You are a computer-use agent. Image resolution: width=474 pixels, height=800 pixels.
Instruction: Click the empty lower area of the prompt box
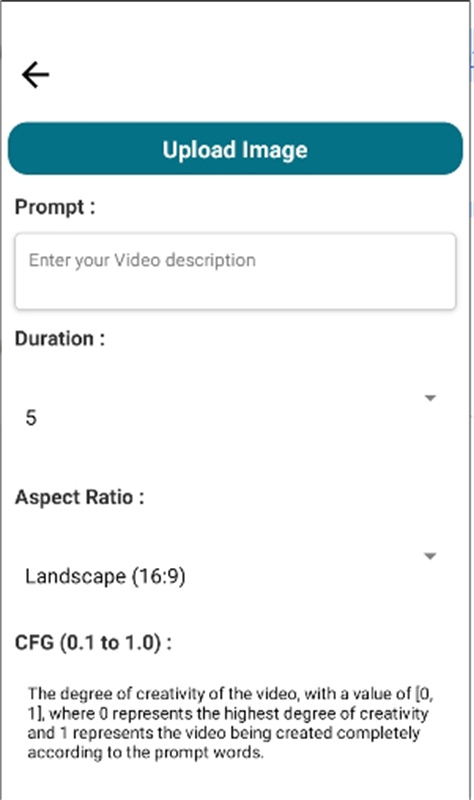[x=235, y=292]
